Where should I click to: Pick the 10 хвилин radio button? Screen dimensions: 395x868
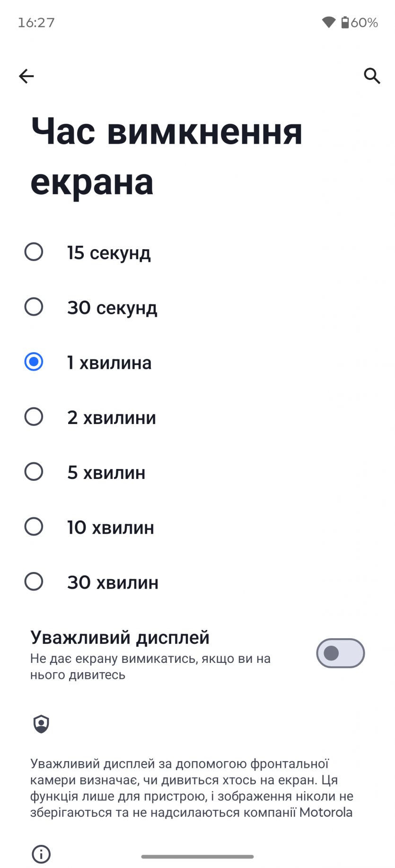click(34, 527)
